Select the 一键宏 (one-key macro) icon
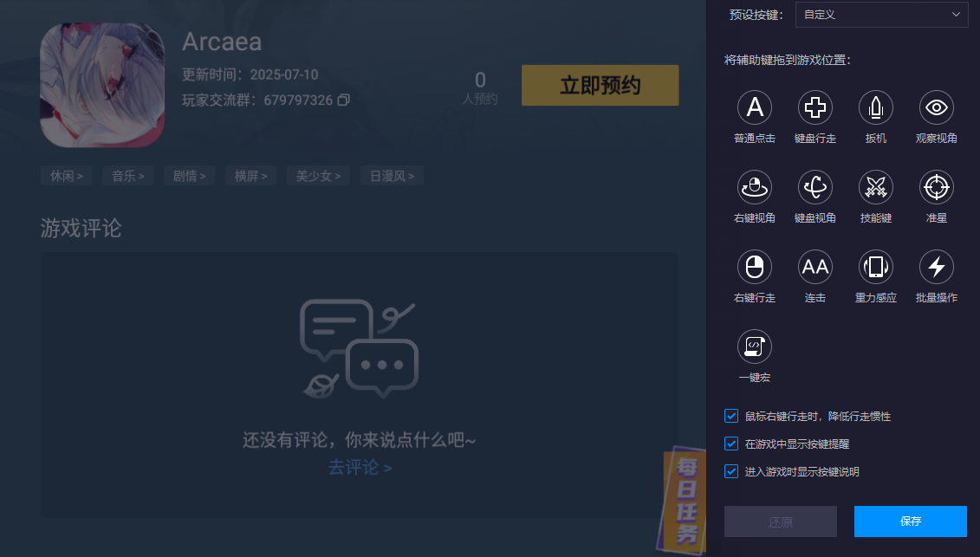 click(754, 345)
